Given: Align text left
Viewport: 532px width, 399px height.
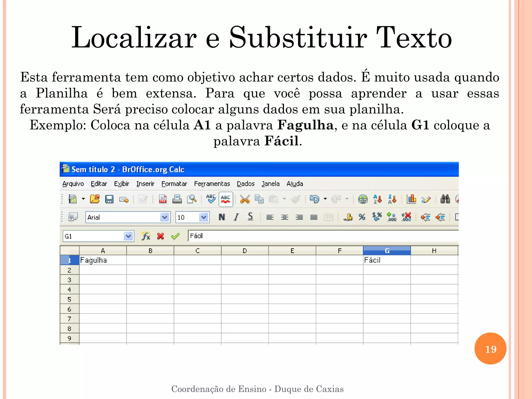Looking at the screenshot, I should tap(270, 217).
